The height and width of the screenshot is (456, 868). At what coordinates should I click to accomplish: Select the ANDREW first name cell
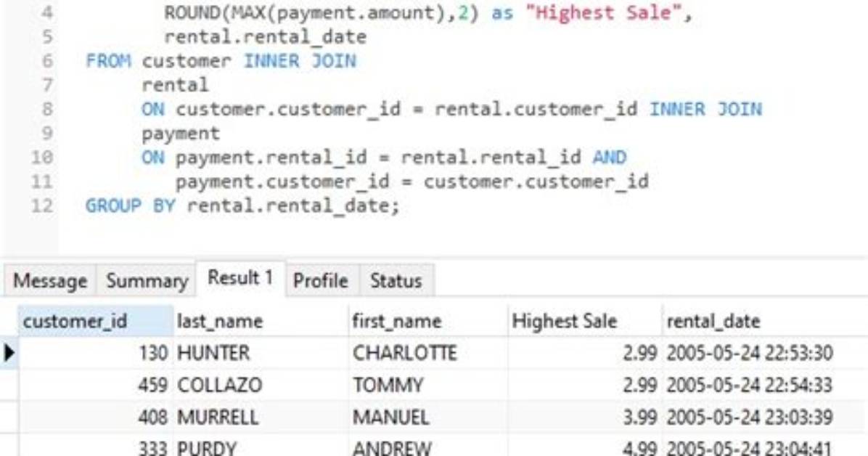tap(428, 446)
